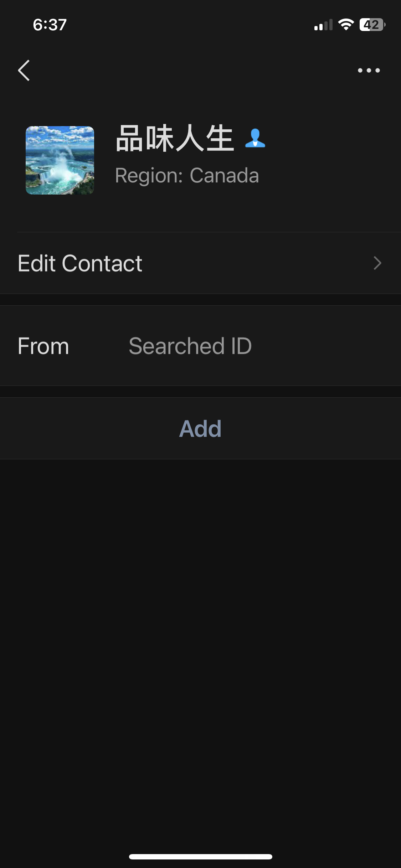401x868 pixels.
Task: Tap the home indicator bar
Action: tap(200, 857)
